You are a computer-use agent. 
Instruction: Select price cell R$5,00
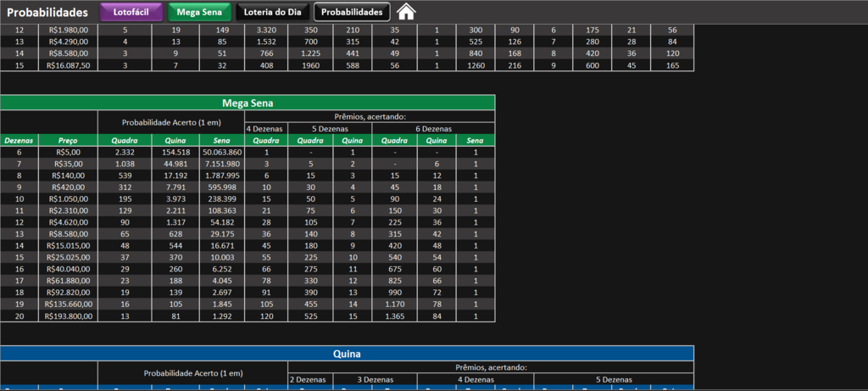pos(69,153)
